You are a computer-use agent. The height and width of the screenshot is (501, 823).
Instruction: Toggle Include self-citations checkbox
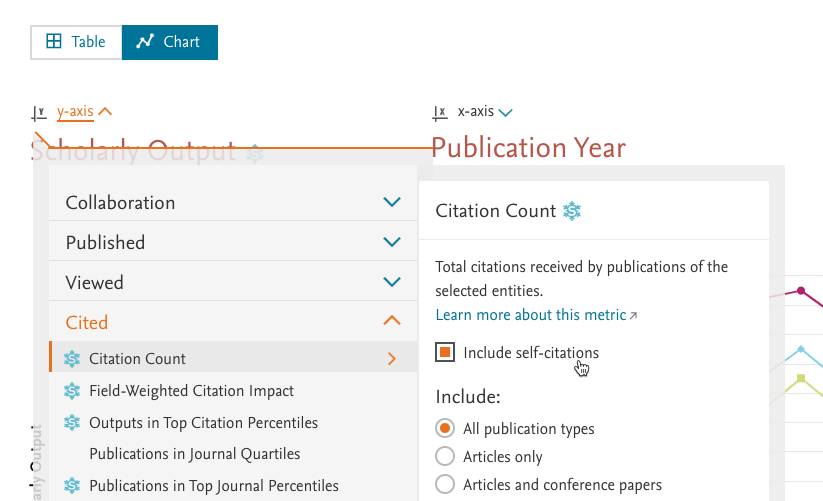445,353
